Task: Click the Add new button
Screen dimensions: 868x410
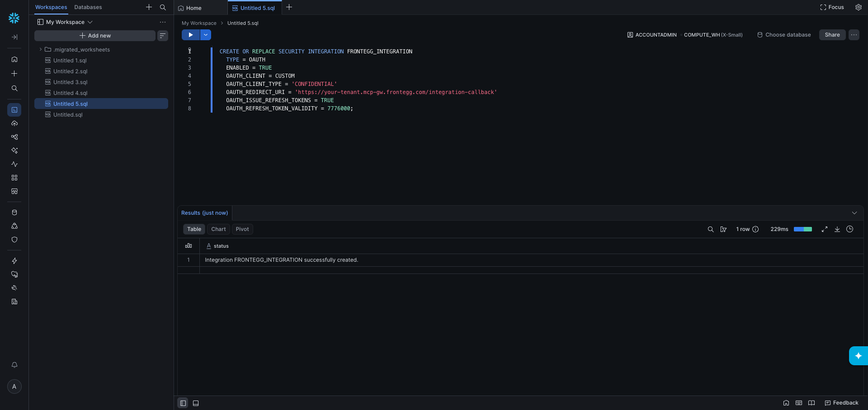Action: [95, 36]
